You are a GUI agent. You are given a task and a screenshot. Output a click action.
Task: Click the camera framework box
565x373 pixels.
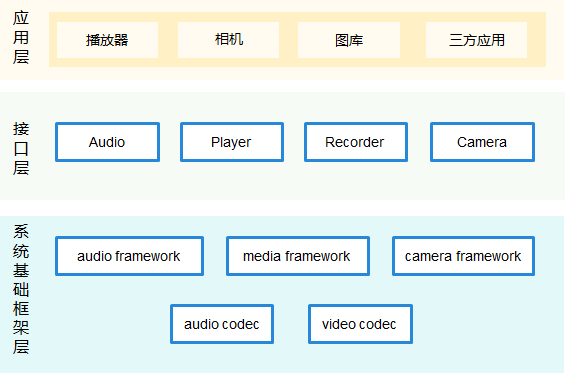[463, 256]
